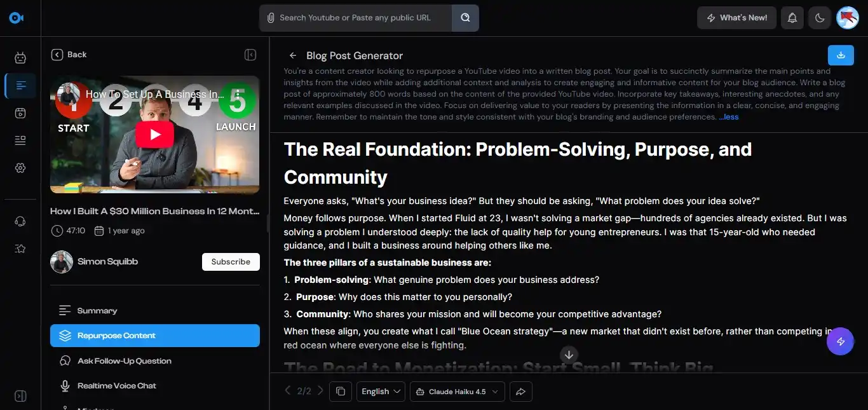Click the download icon button
The width and height of the screenshot is (868, 410).
coord(841,55)
